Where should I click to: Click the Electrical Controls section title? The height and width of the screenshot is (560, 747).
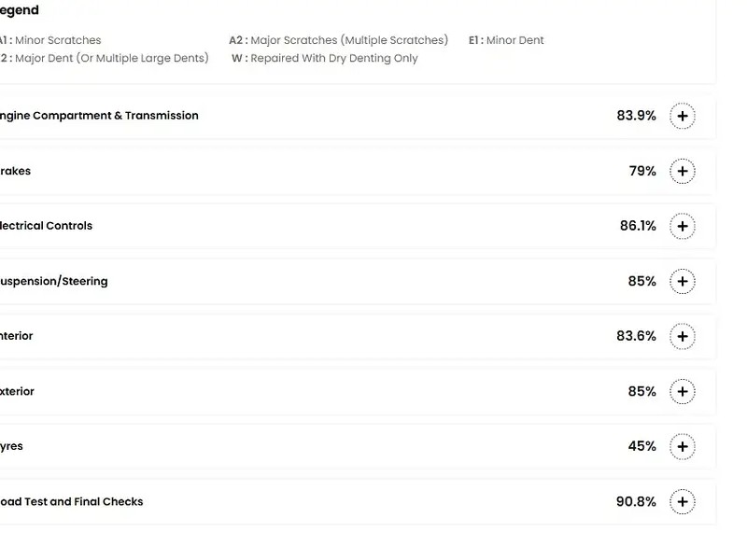(47, 226)
